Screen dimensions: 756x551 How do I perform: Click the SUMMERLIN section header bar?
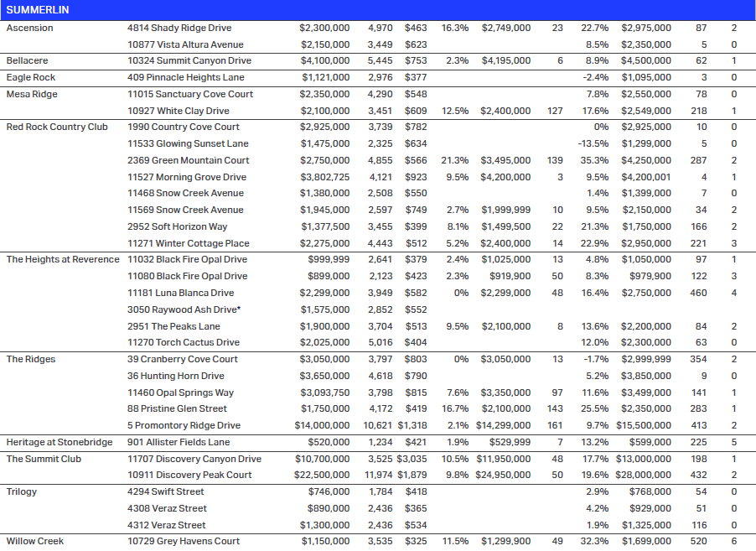(377, 9)
